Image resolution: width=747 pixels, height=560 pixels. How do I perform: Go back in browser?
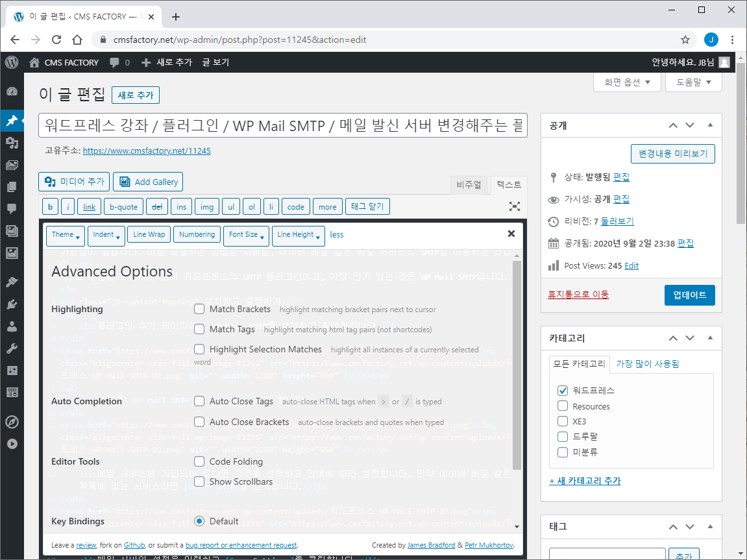click(x=15, y=40)
